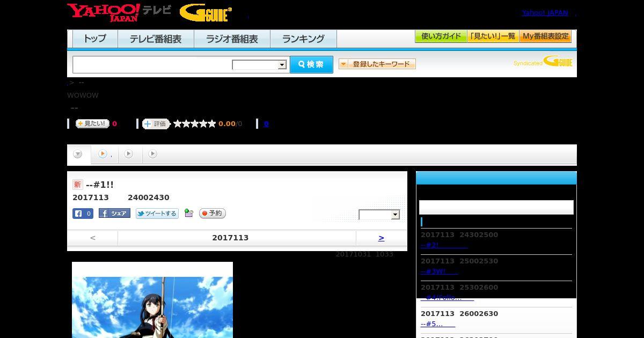This screenshot has width=644, height=338.
Task: Rate with the third star
Action: (x=194, y=124)
